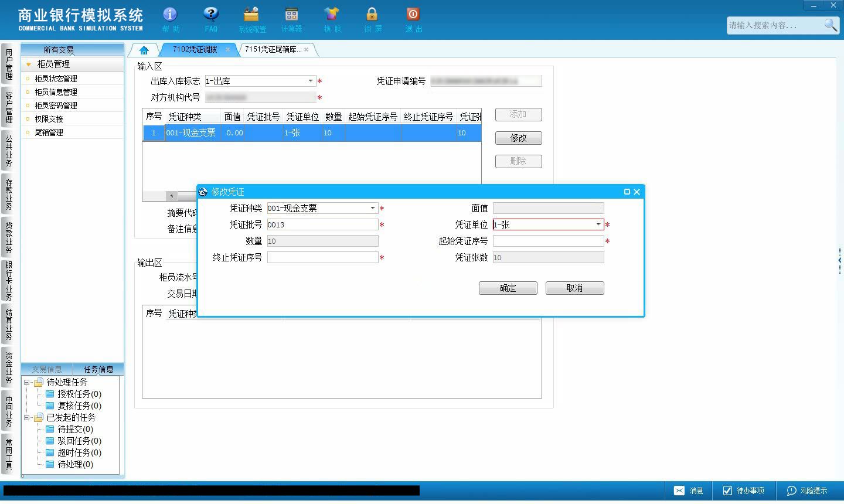
Task: Open 尾箱管理 in the sidebar
Action: pyautogui.click(x=73, y=132)
